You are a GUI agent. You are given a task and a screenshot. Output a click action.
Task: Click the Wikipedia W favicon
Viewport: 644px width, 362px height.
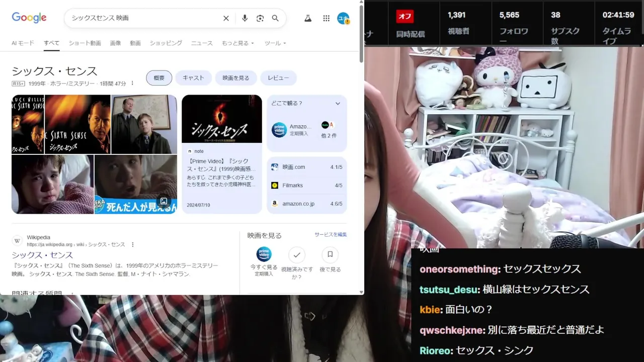point(17,240)
